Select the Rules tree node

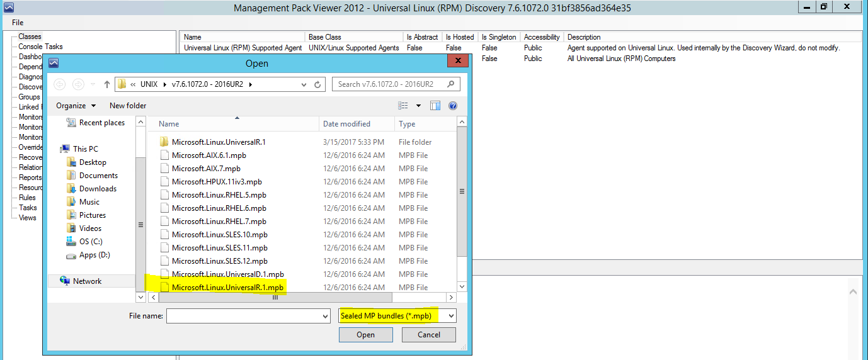[x=27, y=198]
